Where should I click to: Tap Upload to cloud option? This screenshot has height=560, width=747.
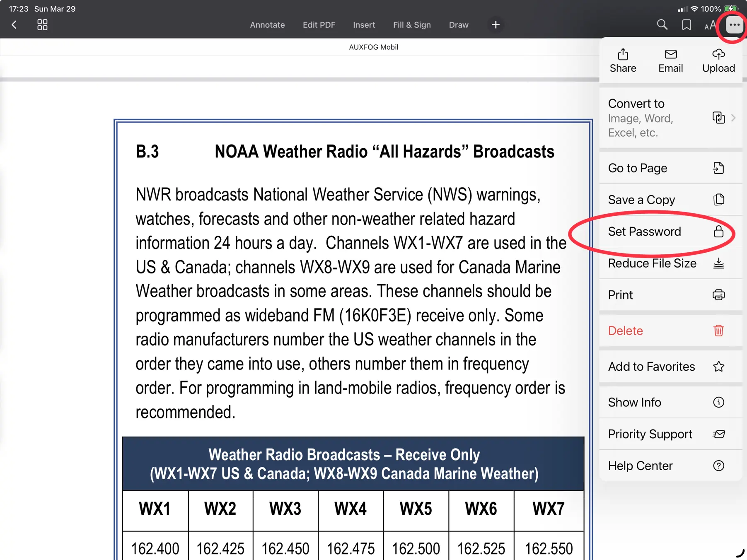[x=718, y=60]
